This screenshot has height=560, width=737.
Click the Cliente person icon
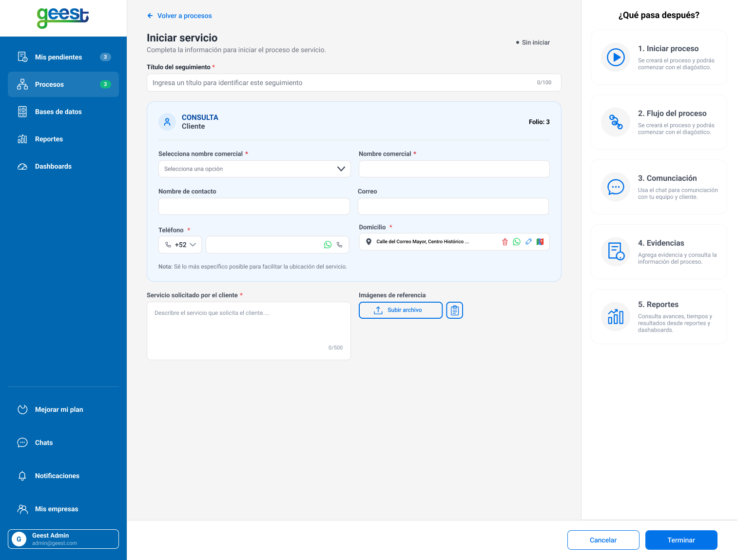167,122
